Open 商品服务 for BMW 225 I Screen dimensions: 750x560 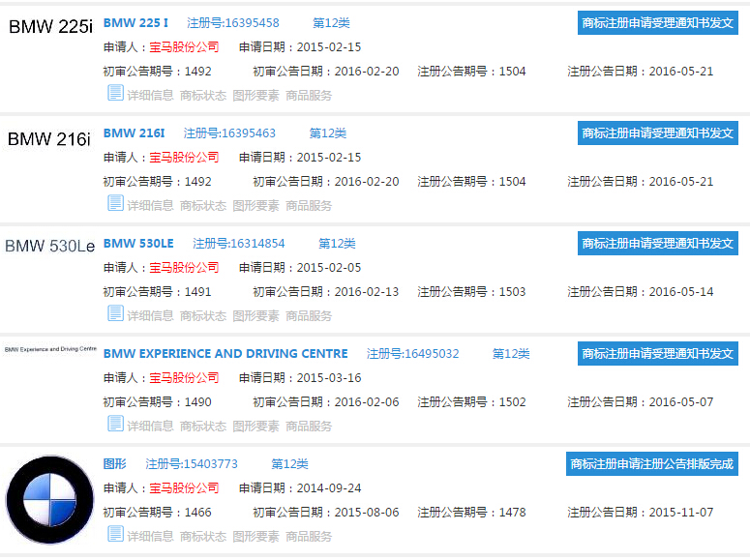point(309,95)
